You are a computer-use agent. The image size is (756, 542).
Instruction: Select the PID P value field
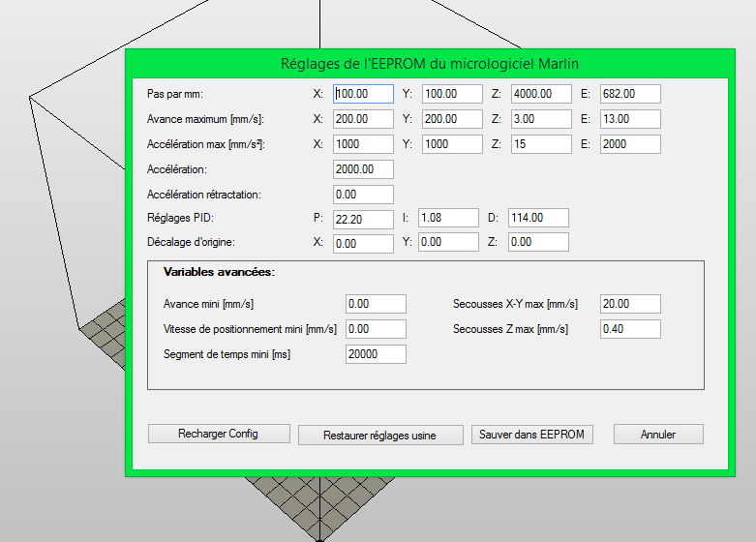point(363,220)
